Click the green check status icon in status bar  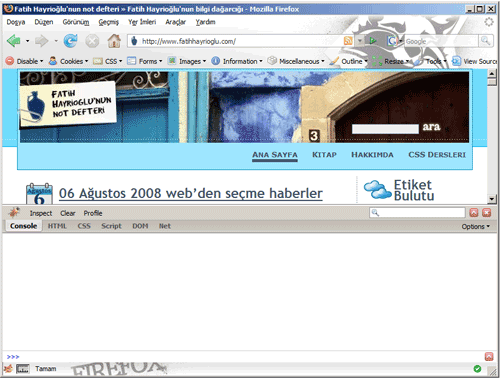477,368
